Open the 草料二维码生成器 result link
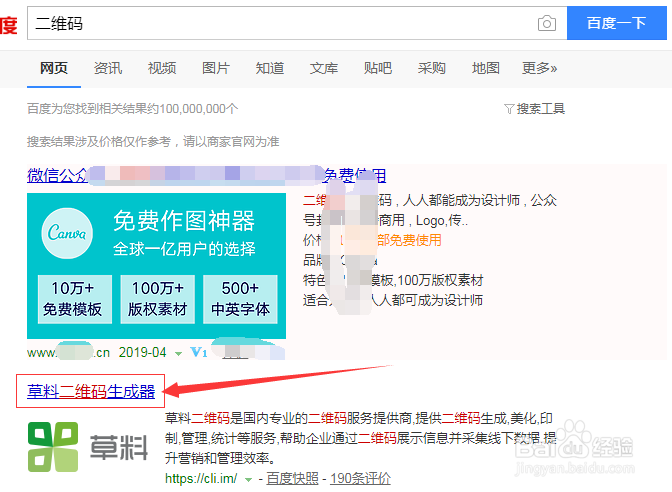This screenshot has width=672, height=492. [91, 392]
